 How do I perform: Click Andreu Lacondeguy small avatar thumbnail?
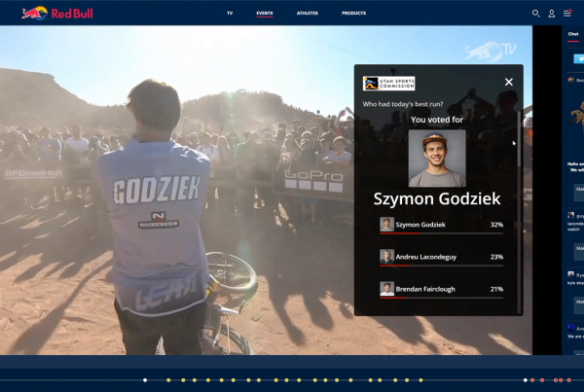pos(386,257)
